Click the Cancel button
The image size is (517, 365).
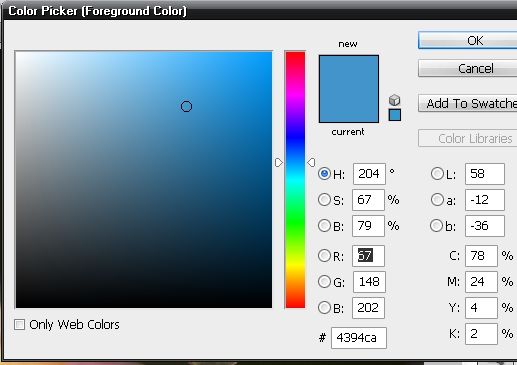pyautogui.click(x=467, y=68)
